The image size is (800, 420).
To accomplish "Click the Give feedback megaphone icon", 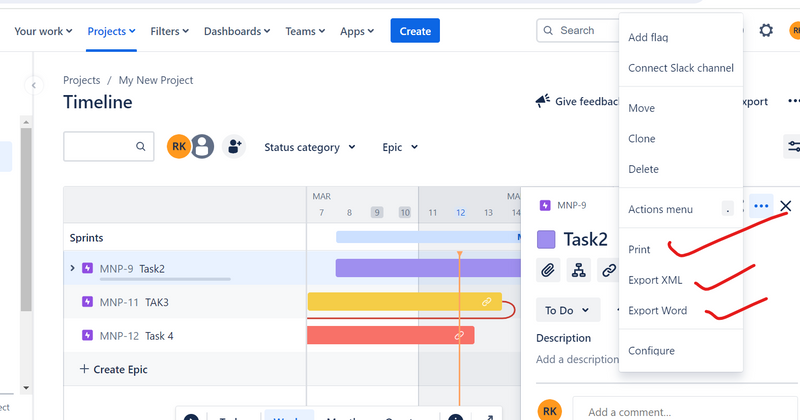I will [543, 101].
